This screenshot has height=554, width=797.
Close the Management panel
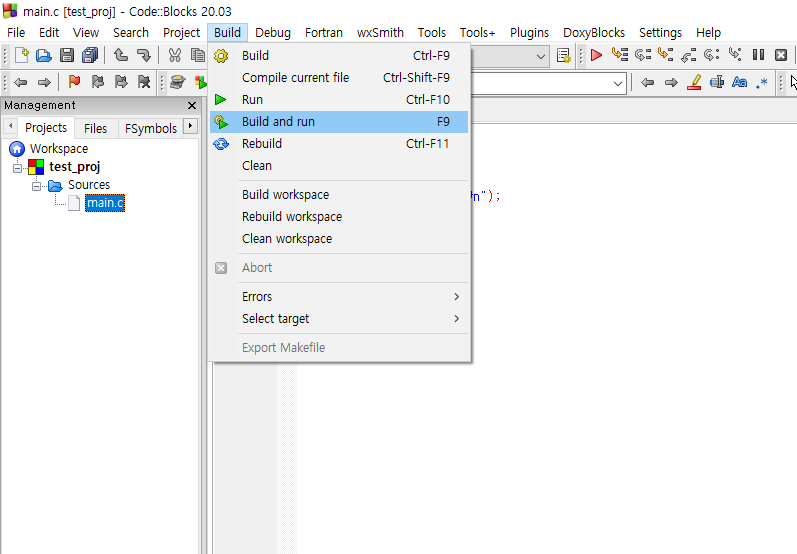192,106
